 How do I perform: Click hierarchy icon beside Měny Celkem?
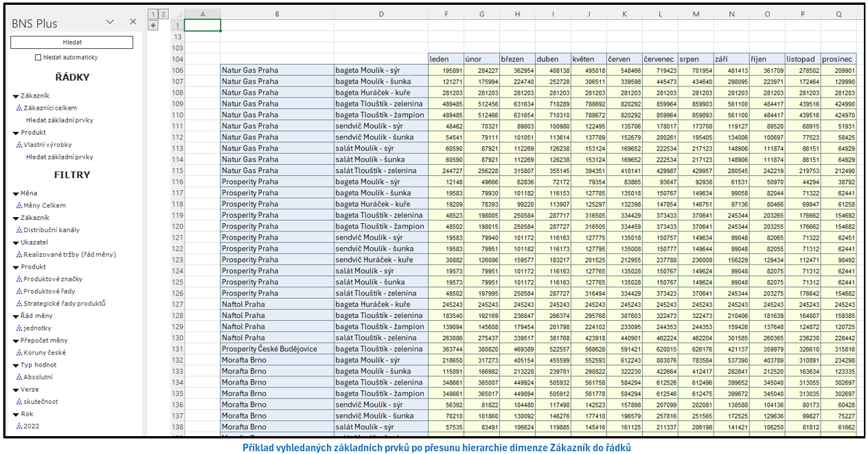pyautogui.click(x=19, y=205)
